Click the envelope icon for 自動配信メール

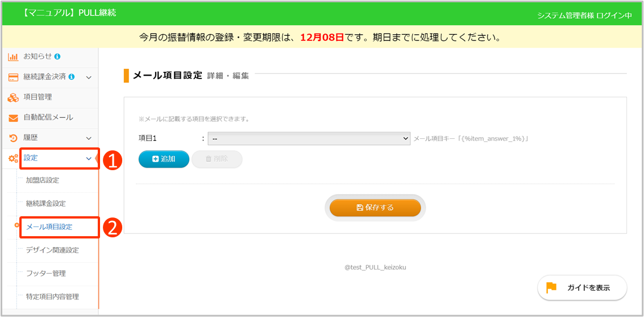pyautogui.click(x=13, y=118)
